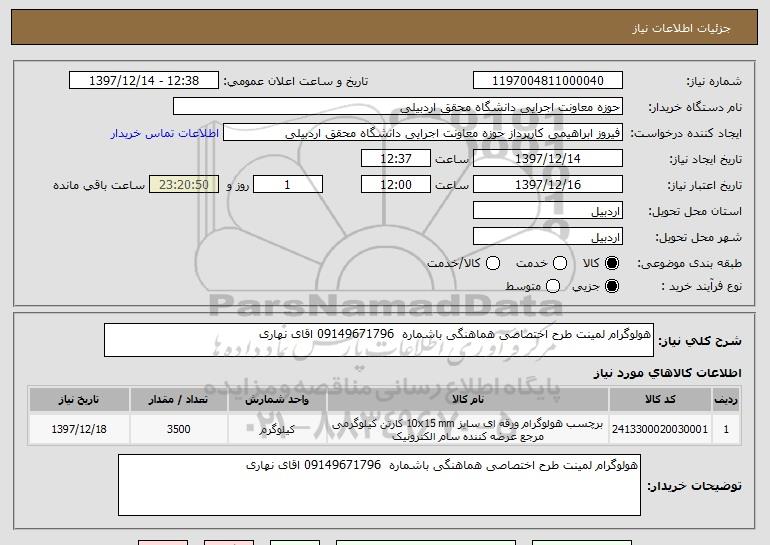The image size is (770, 545).
Task: Click the delivery province field استان محل تحویل
Action: [548, 211]
